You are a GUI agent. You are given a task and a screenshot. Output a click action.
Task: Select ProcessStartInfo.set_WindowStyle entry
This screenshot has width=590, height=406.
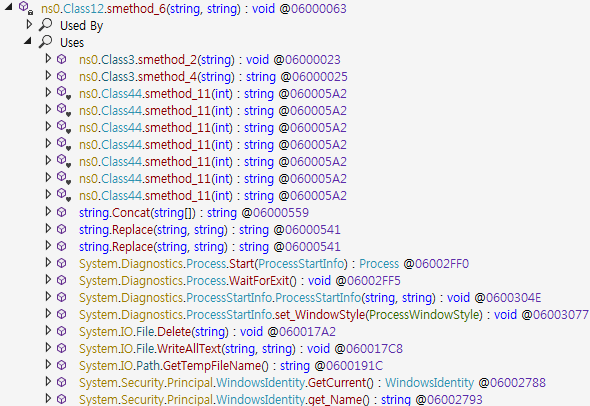pos(334,315)
